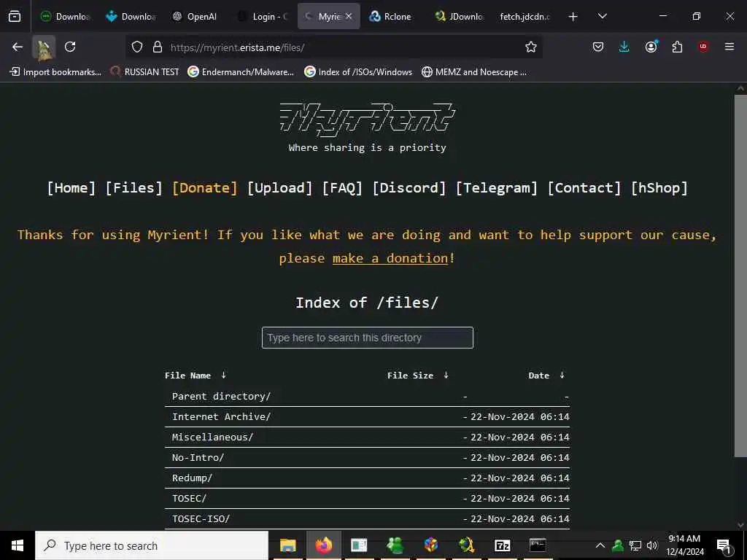This screenshot has height=560, width=747.
Task: Open the Endermanch/Malware bookmark
Action: (x=241, y=72)
